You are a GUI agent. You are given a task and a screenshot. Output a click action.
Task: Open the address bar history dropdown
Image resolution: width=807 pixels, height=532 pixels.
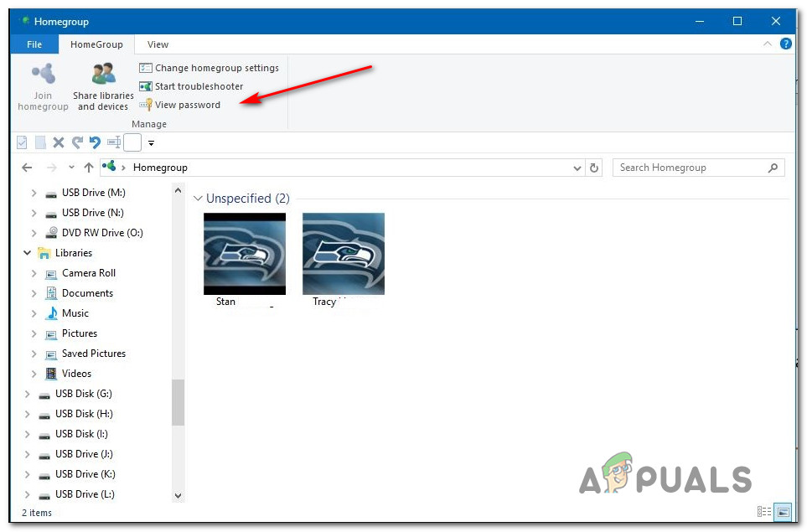(x=577, y=168)
